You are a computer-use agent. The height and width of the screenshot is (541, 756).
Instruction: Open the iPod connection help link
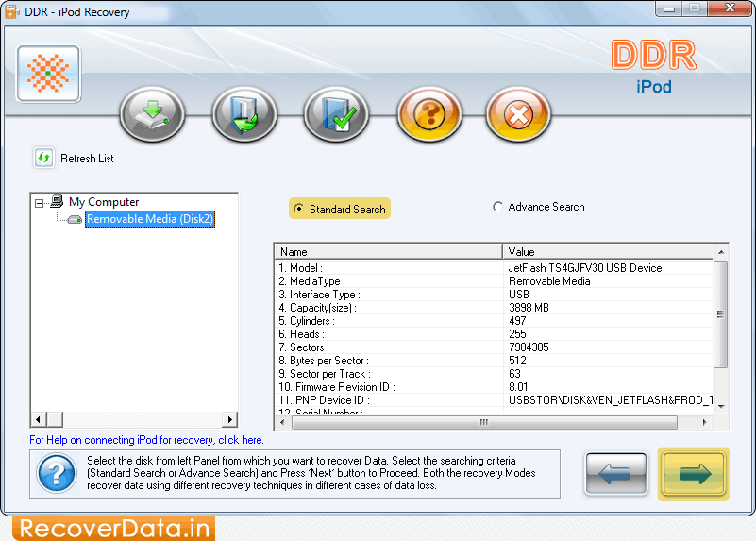click(146, 440)
